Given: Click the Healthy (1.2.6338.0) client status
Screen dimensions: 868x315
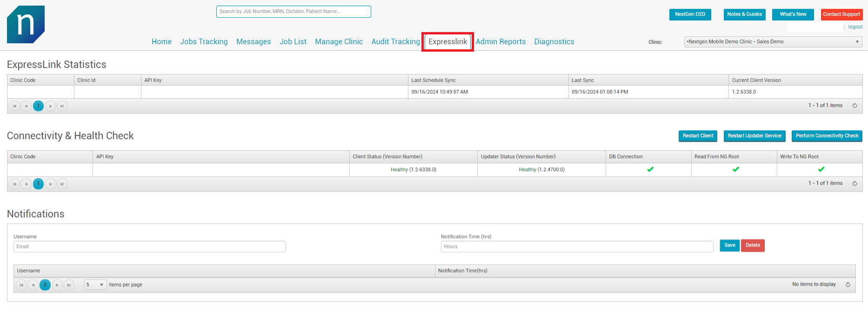Looking at the screenshot, I should click(414, 170).
